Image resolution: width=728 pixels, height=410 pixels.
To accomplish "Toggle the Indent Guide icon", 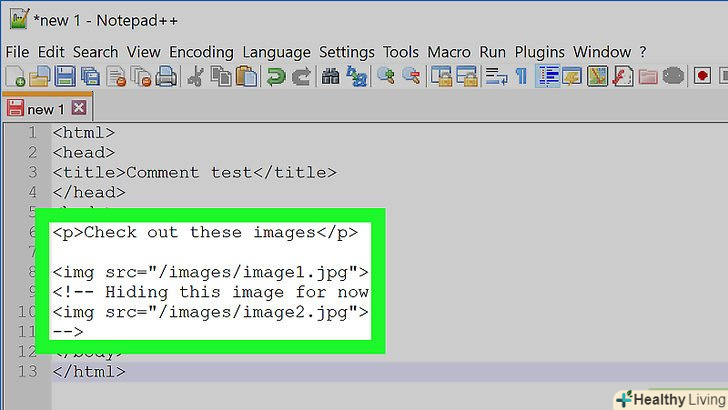I will pyautogui.click(x=547, y=76).
